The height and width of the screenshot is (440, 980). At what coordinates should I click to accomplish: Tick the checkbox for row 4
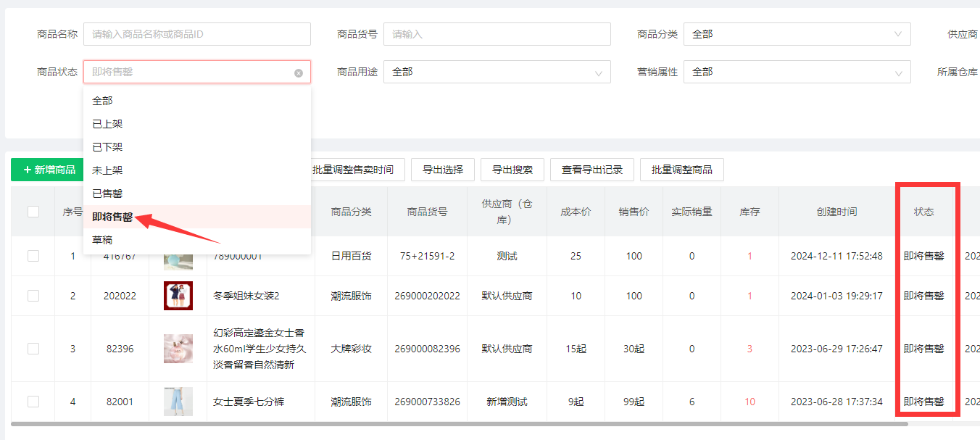33,402
